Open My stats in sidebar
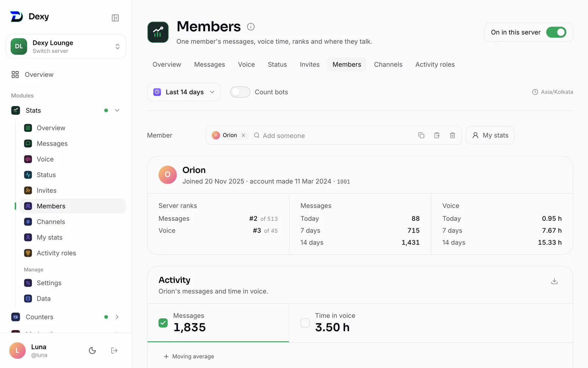The width and height of the screenshot is (588, 368). pos(73,237)
